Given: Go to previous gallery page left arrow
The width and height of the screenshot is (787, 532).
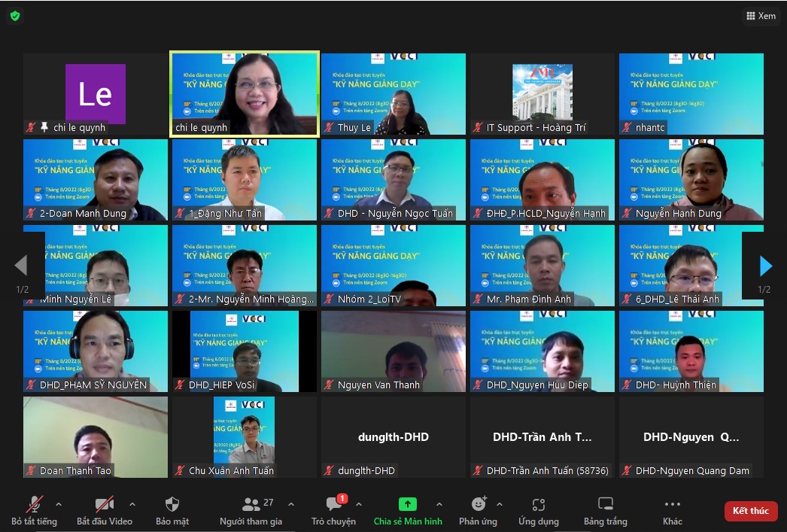Looking at the screenshot, I should [x=21, y=266].
